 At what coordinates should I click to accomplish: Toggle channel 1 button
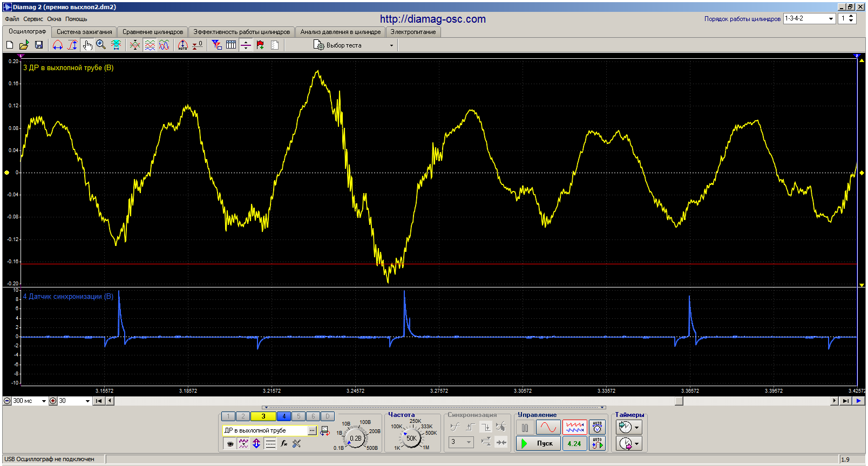(x=228, y=416)
